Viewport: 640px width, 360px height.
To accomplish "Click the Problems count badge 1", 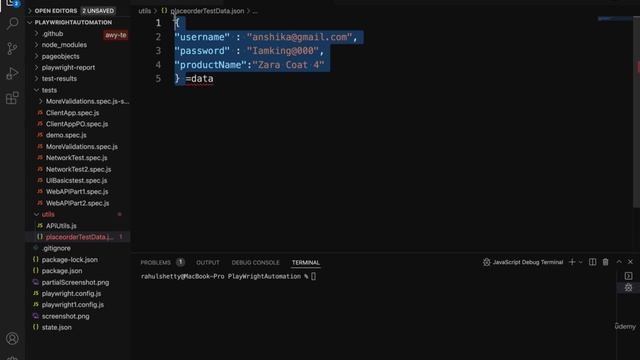I will pos(180,262).
